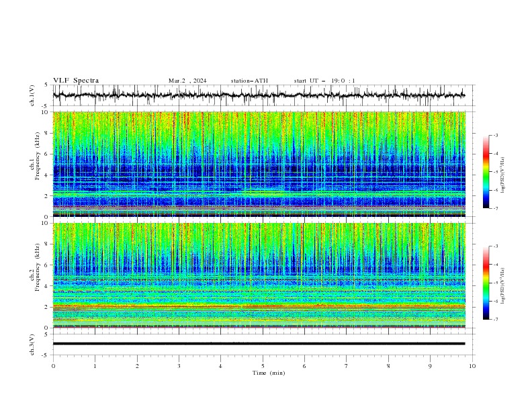Screen dimensions: 532x411
Task: Click the lower colorbar '-7' value
Action: [x=495, y=319]
